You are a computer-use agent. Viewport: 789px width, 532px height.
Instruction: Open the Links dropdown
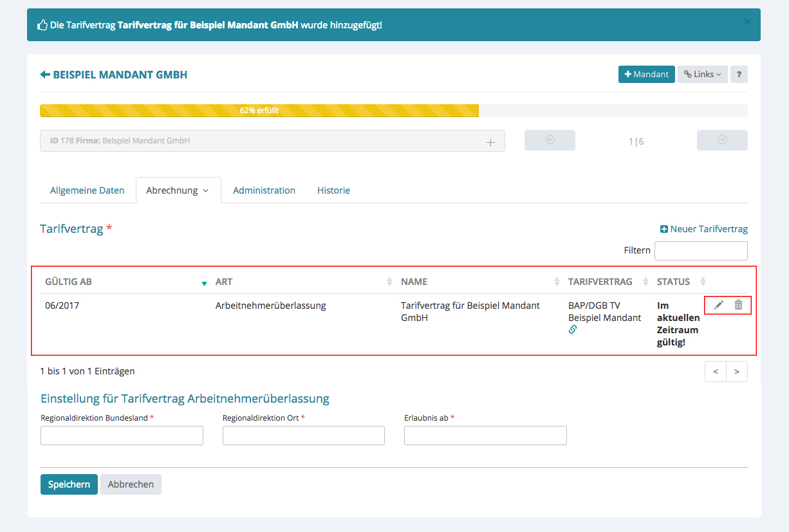(x=702, y=74)
